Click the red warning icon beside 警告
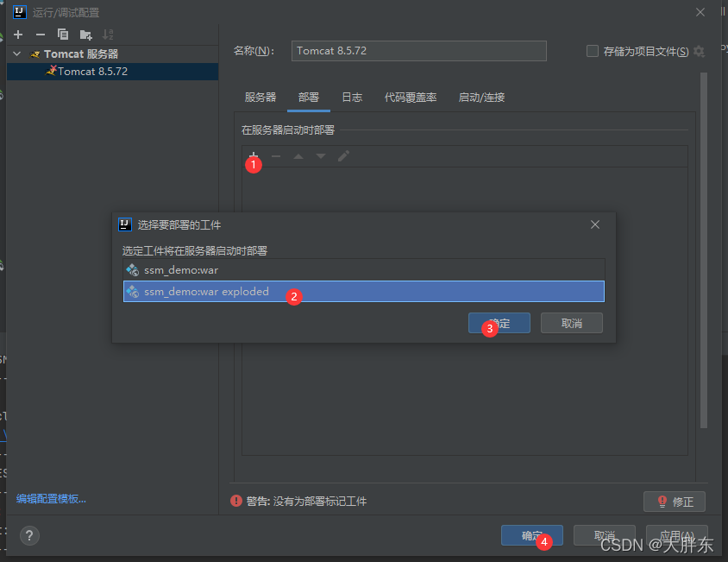Screen dimensions: 728x562 [x=236, y=501]
